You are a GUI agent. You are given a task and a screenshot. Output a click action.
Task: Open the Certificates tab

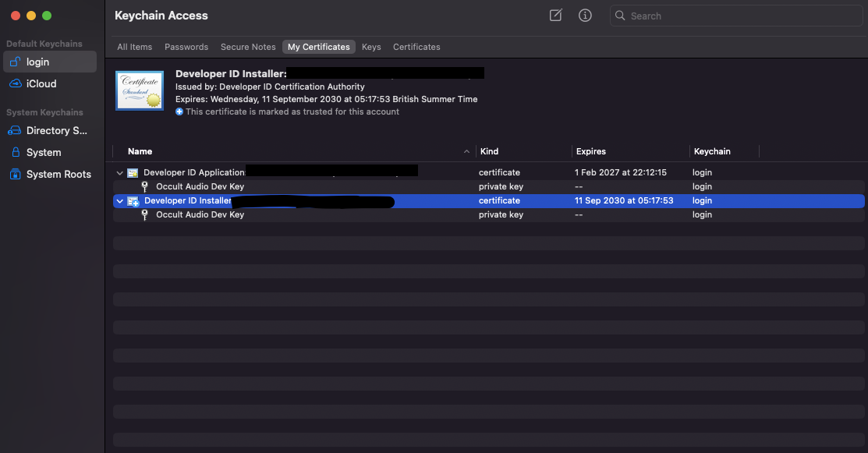coord(416,47)
